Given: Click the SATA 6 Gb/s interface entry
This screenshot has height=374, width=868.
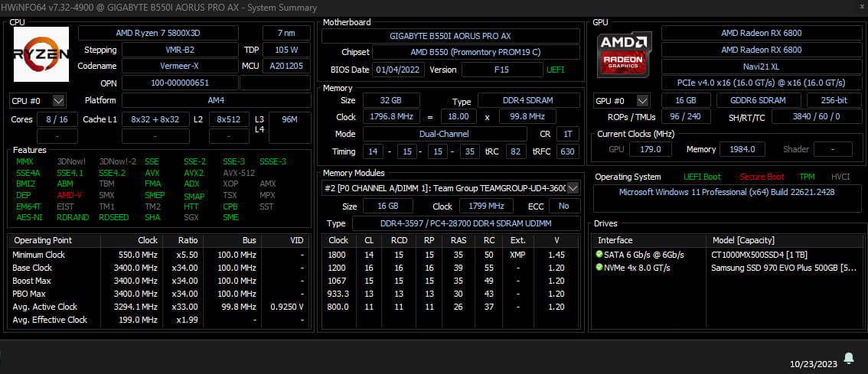Looking at the screenshot, I should click(644, 255).
